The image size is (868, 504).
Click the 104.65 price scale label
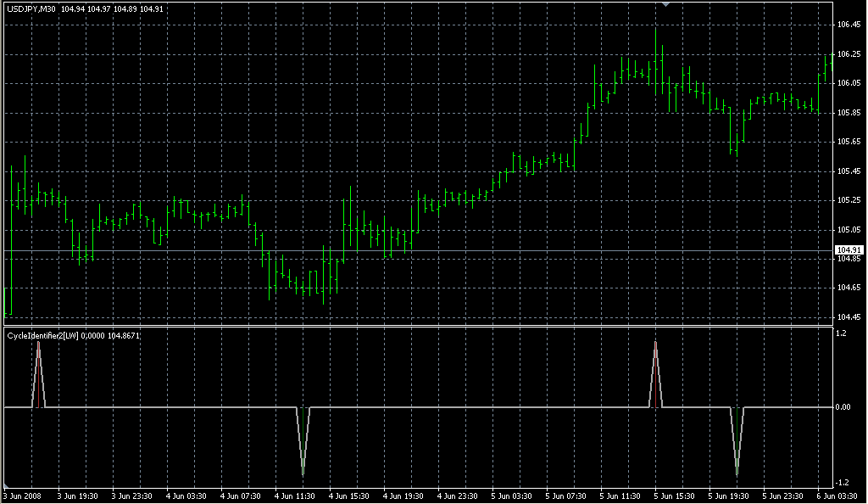click(849, 288)
